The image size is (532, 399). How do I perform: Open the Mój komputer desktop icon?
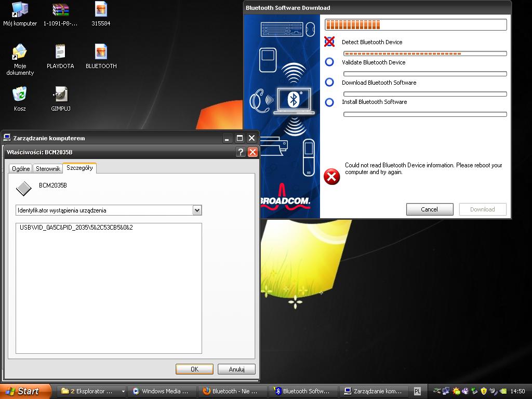point(20,14)
